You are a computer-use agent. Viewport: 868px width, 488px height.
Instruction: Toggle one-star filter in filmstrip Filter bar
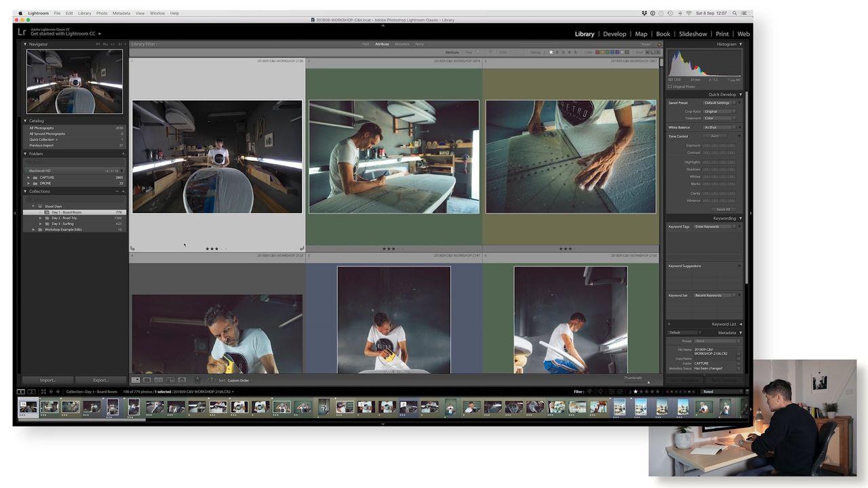(635, 392)
